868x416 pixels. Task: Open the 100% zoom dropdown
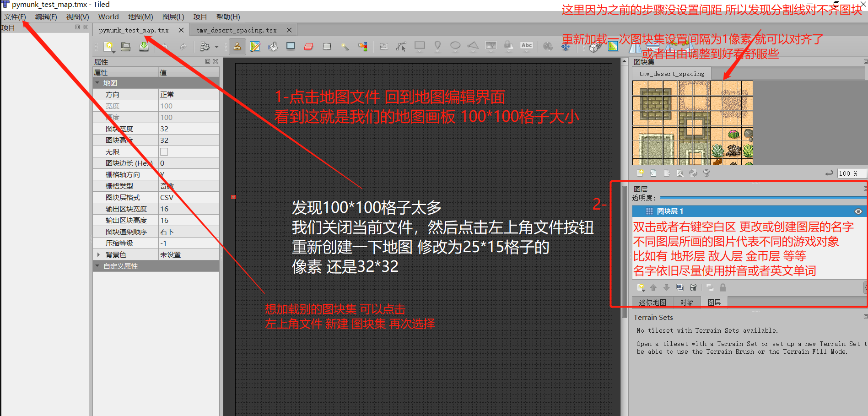click(851, 173)
